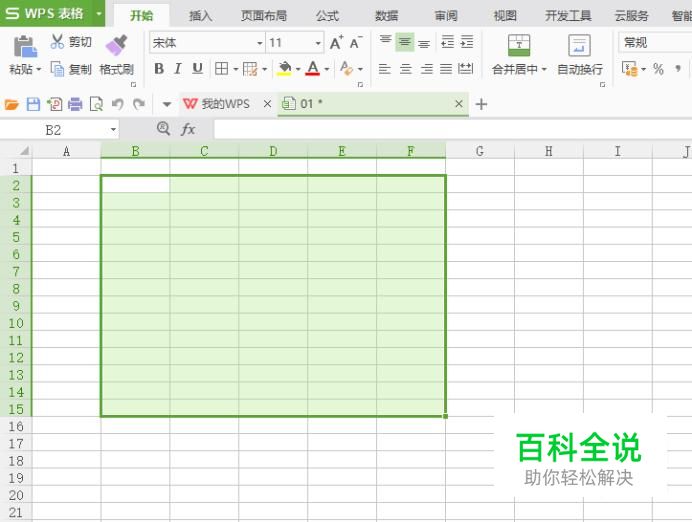
Task: Open the Name Box dropdown arrow
Action: point(113,130)
